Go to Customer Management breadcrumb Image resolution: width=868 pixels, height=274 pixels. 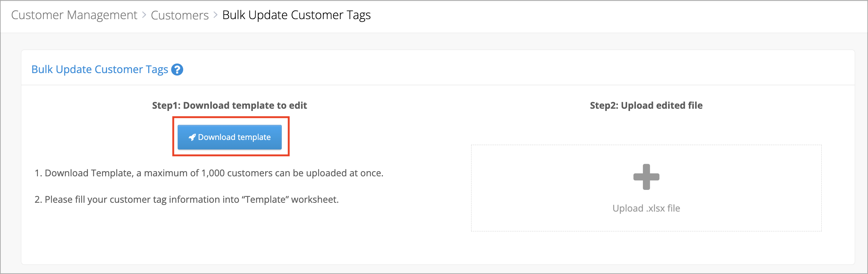coord(74,15)
